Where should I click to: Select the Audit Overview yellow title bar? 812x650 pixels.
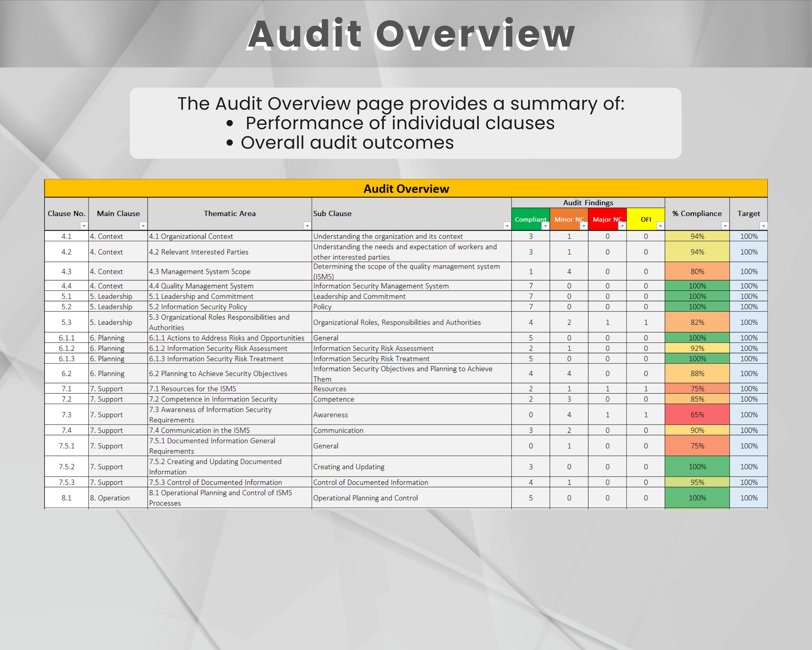click(406, 189)
